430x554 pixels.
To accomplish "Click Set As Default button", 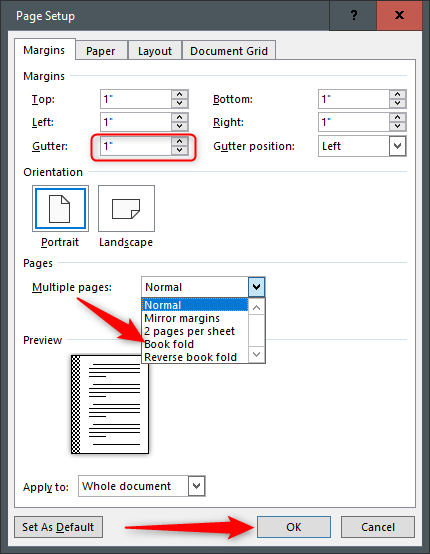I will pos(58,527).
